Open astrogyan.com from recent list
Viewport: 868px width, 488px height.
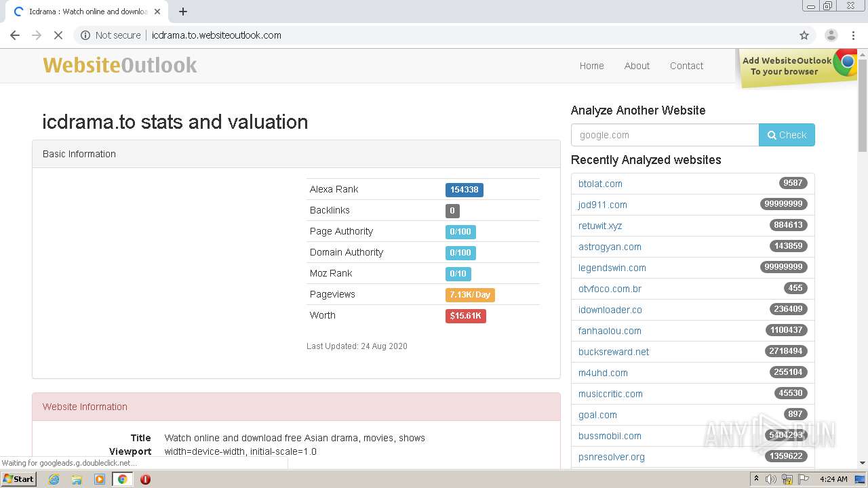(x=610, y=247)
